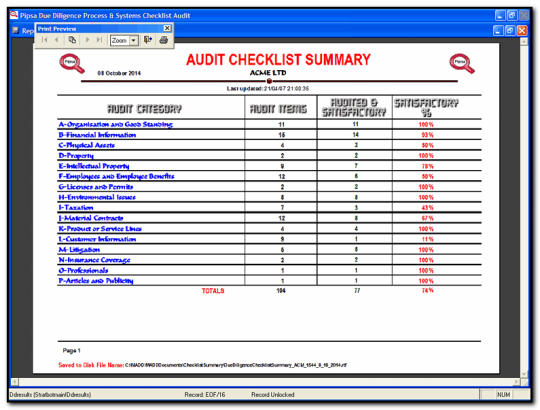540x410 pixels.
Task: Click the Page 1 footer label
Action: tap(72, 350)
